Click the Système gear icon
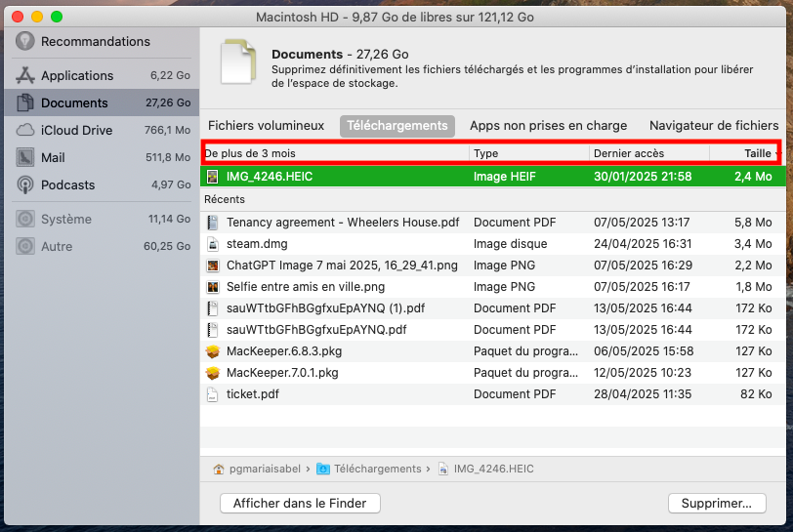The height and width of the screenshot is (532, 793). (24, 219)
